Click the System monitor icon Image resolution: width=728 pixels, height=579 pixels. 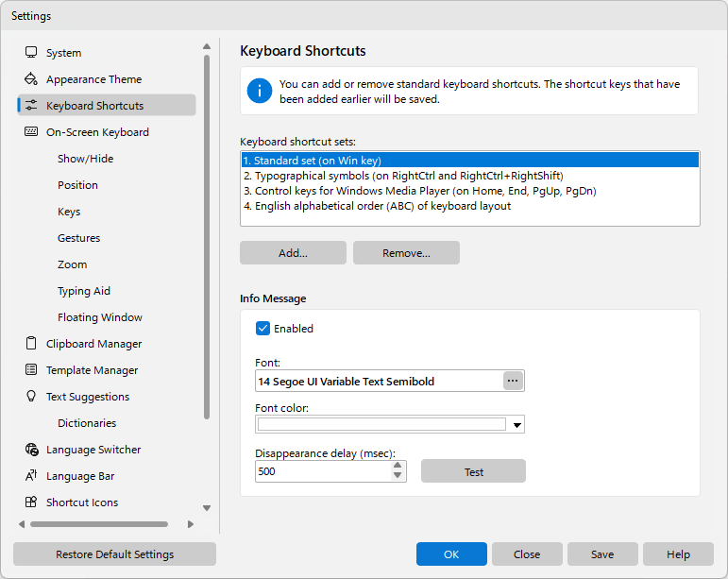click(x=31, y=53)
